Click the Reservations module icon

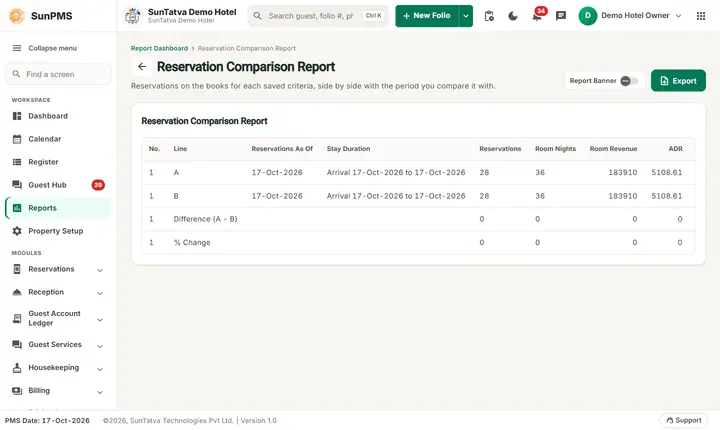click(17, 269)
